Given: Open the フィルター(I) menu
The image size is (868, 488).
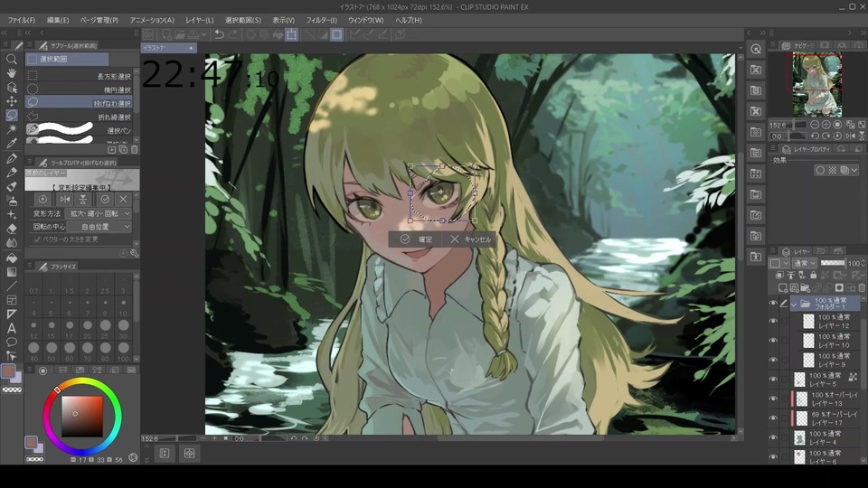Looking at the screenshot, I should tap(322, 20).
